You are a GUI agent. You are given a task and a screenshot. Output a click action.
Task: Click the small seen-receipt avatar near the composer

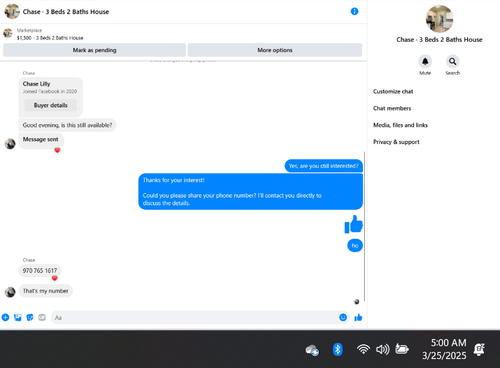(x=357, y=302)
